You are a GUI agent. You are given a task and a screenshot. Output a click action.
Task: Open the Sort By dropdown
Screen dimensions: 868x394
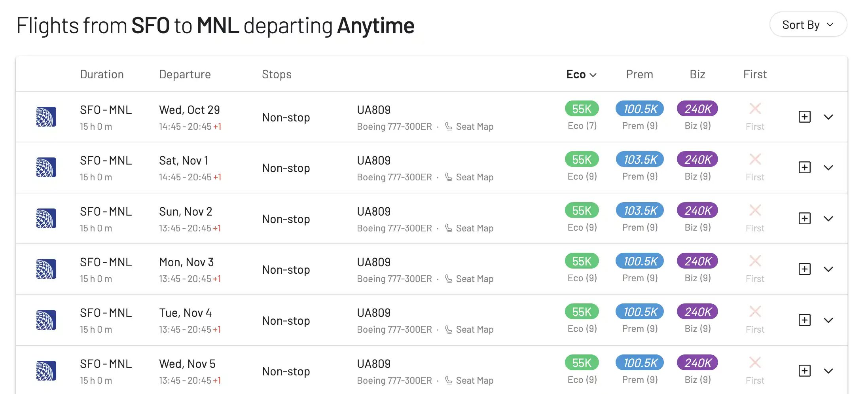(x=808, y=25)
